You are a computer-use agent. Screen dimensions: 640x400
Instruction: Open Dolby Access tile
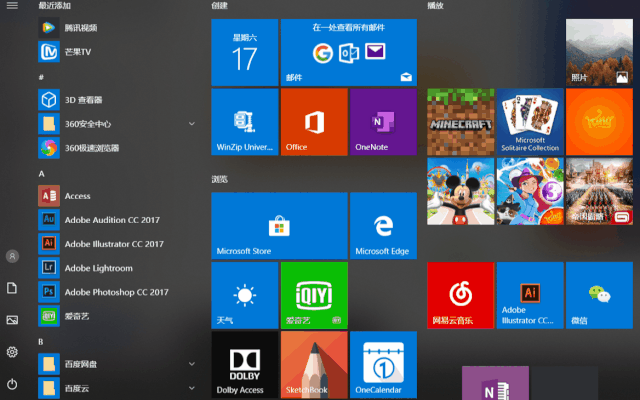(x=244, y=364)
